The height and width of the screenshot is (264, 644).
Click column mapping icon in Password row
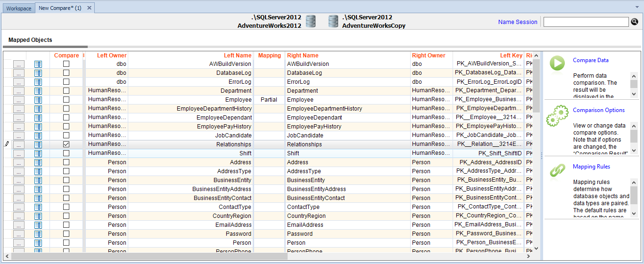pyautogui.click(x=38, y=234)
